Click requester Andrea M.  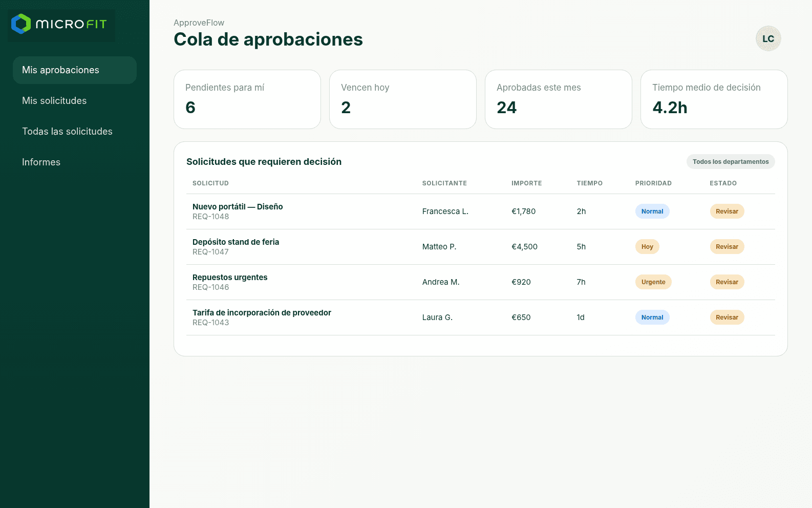point(441,282)
